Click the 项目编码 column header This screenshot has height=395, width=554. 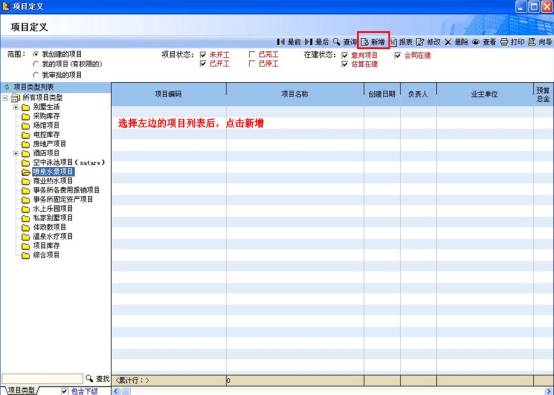click(x=169, y=94)
